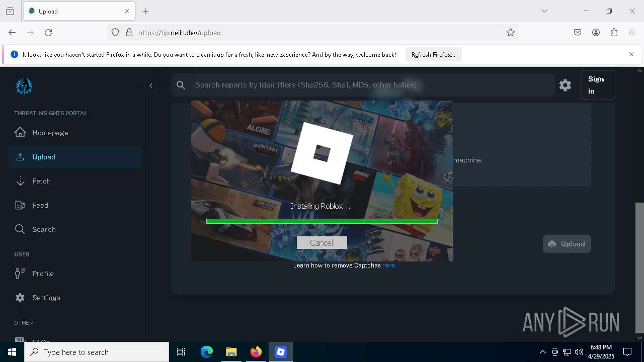Cancel the Roblox installation
The image size is (644, 362).
(x=321, y=243)
